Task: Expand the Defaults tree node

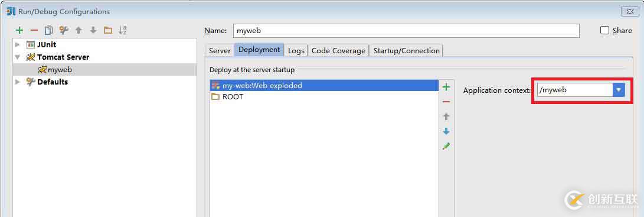Action: tap(17, 82)
